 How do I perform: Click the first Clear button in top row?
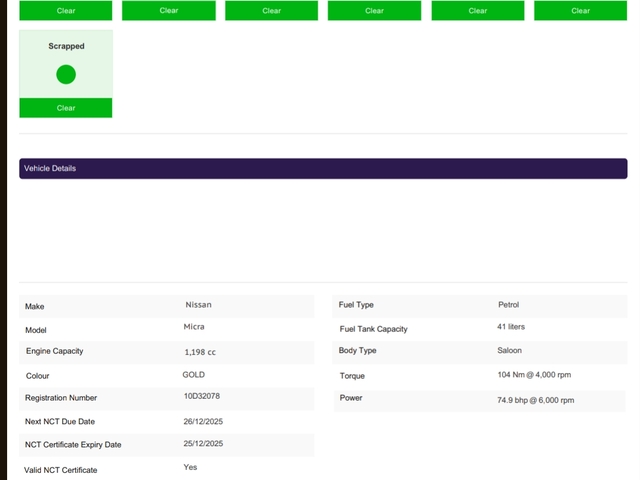click(66, 10)
